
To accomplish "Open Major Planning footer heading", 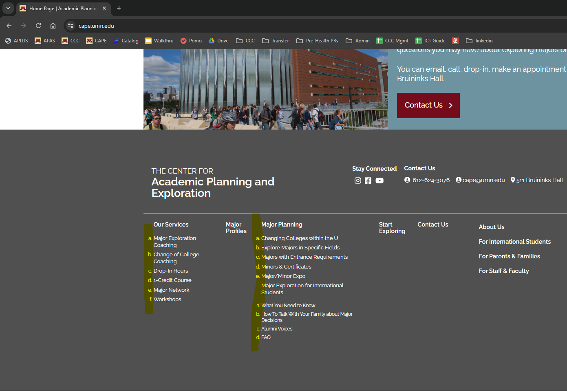I will pyautogui.click(x=282, y=225).
